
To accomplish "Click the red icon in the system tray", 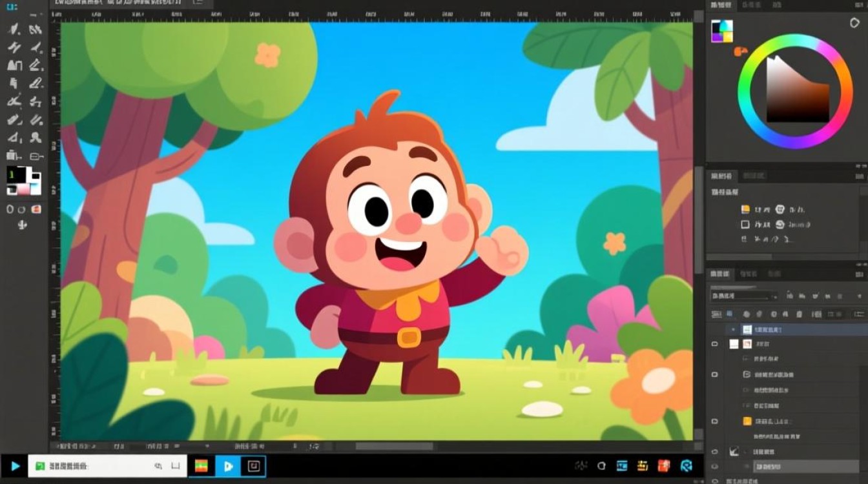I will pos(663,466).
